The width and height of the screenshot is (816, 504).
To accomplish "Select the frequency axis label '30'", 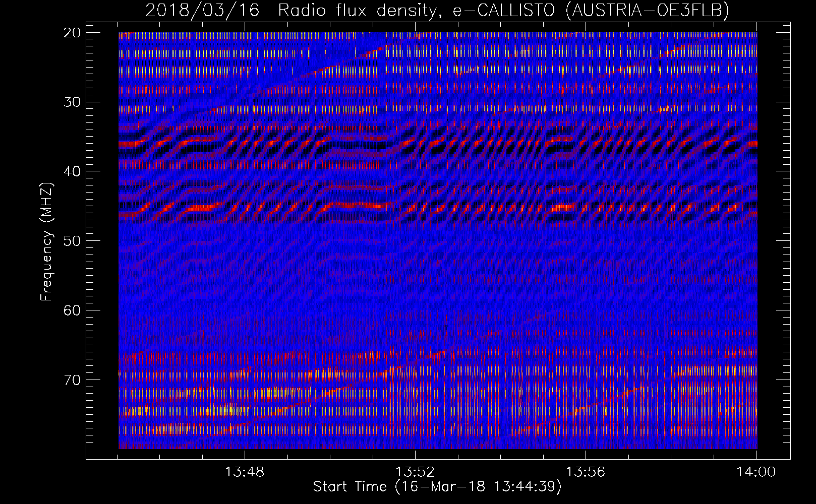I will pos(72,102).
